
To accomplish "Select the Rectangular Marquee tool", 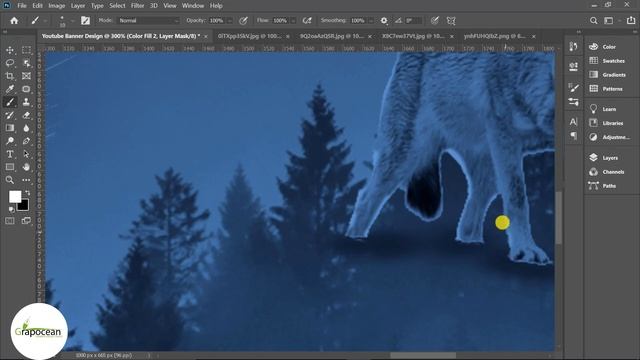I will [x=26, y=50].
